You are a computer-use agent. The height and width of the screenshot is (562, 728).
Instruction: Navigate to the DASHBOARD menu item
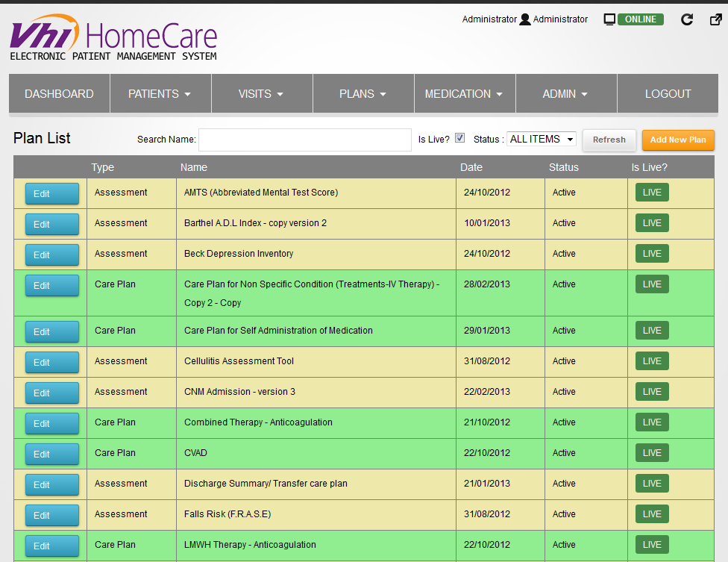[x=59, y=93]
